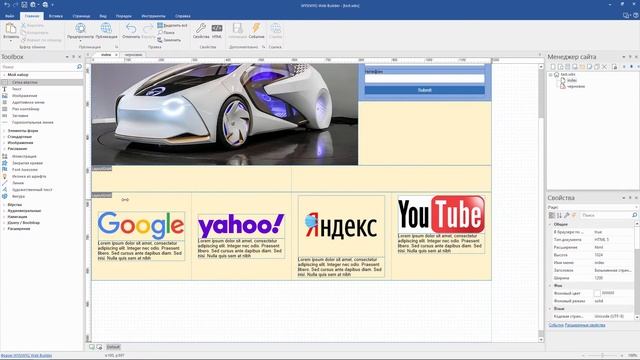Select the Shape (Фигура) tool in Toolbox
The height and width of the screenshot is (360, 640).
point(18,196)
